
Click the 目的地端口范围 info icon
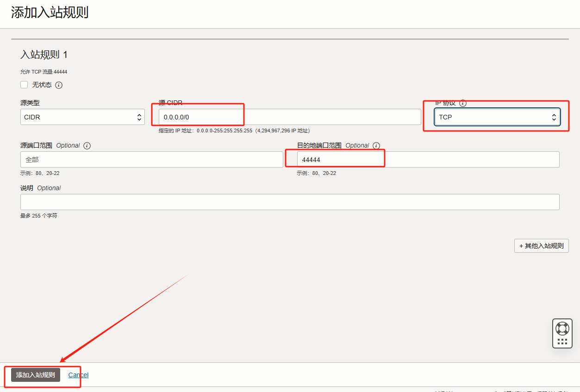[x=376, y=145]
